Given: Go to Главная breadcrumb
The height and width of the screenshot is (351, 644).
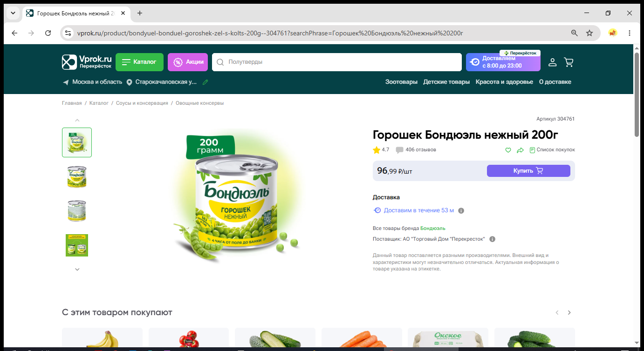Looking at the screenshot, I should (72, 103).
